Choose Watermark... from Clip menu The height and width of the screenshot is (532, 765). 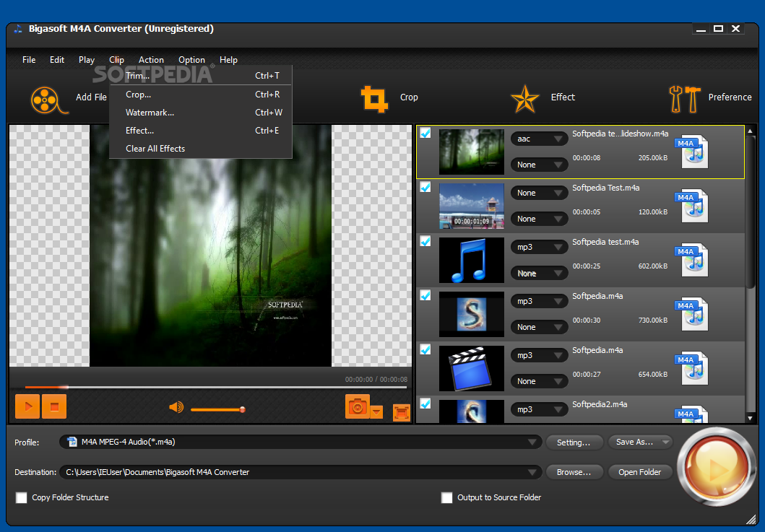(x=201, y=113)
